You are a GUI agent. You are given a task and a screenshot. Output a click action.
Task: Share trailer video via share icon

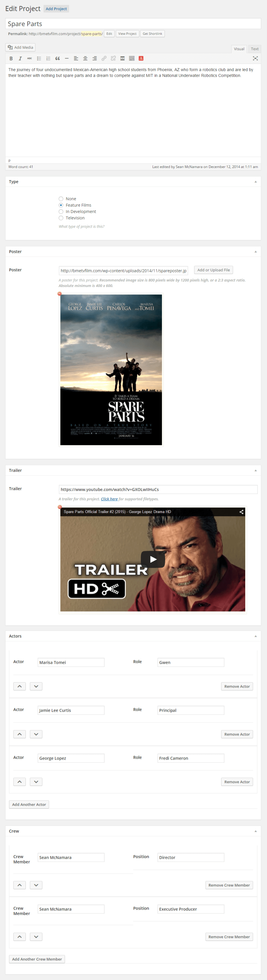click(241, 512)
